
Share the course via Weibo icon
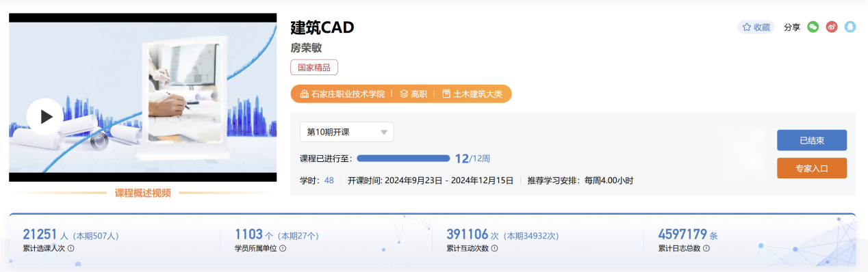pyautogui.click(x=832, y=27)
